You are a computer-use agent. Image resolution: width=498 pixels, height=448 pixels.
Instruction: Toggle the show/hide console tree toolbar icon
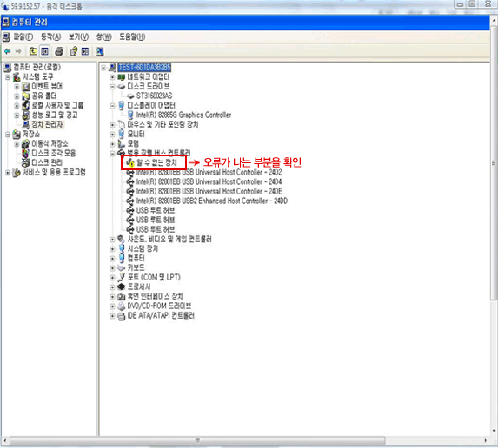click(x=45, y=51)
